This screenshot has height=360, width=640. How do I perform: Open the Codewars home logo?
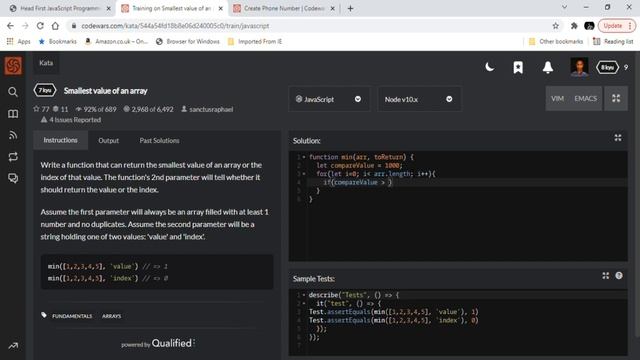[13, 66]
